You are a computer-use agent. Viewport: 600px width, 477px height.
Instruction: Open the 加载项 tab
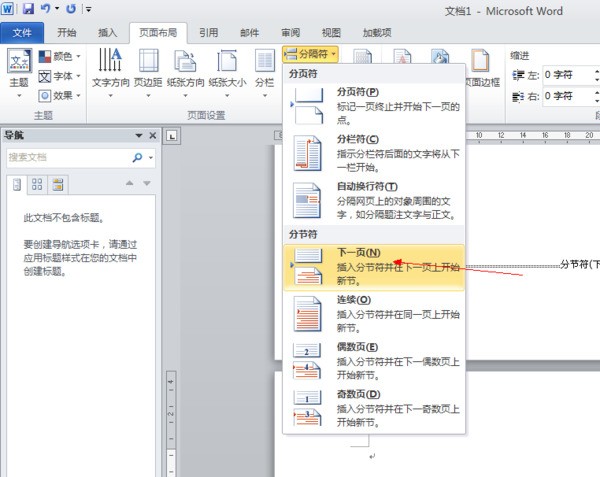377,33
